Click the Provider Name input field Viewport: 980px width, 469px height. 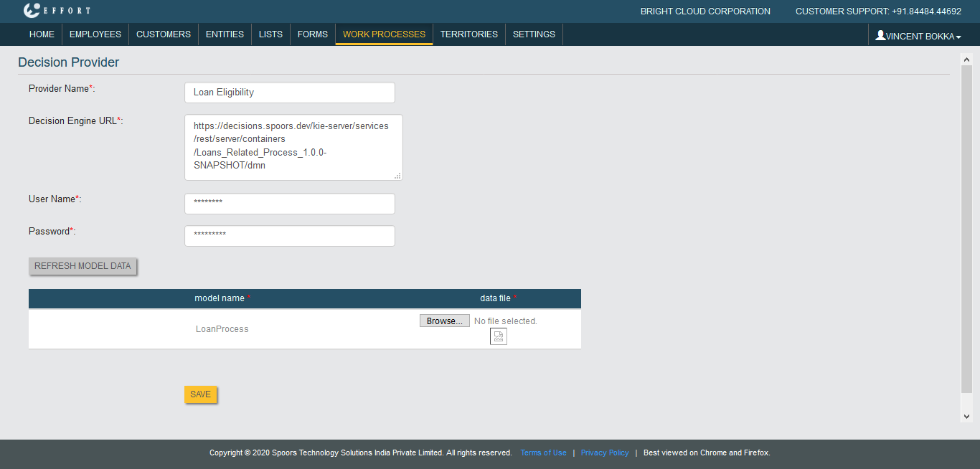(290, 93)
